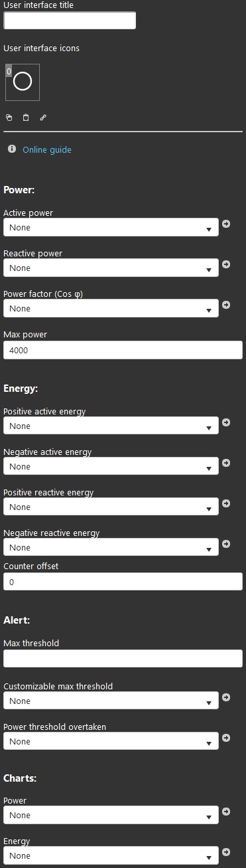The image size is (246, 868).
Task: Click the User interface title field
Action: 70,21
